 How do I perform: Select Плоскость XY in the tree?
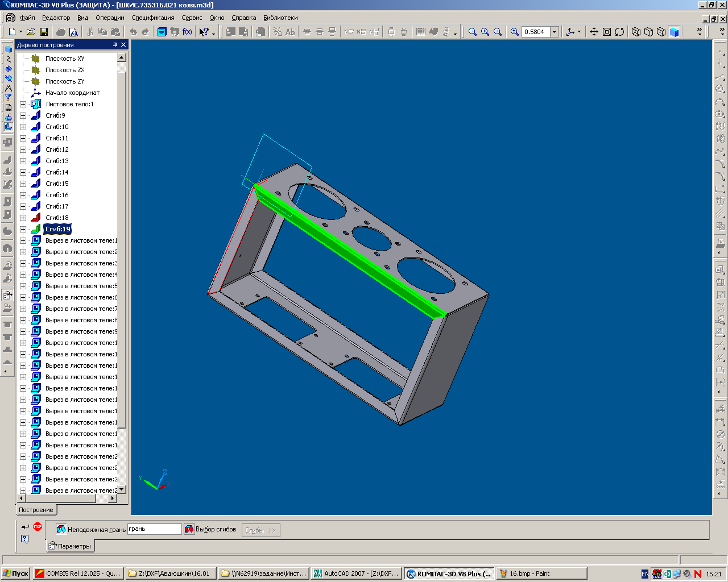click(x=65, y=59)
